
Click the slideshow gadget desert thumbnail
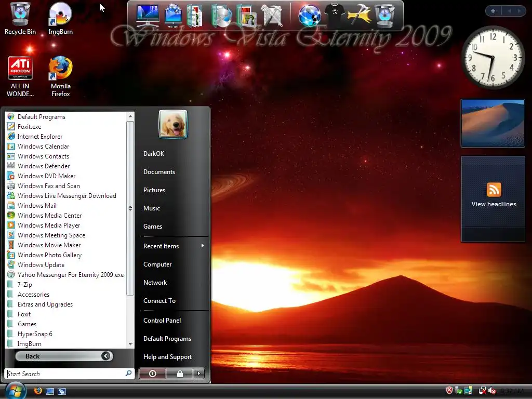point(493,123)
